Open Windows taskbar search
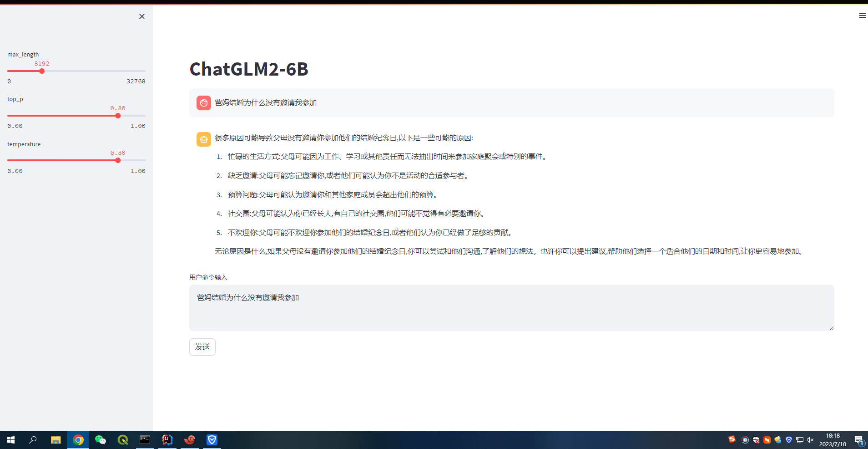The width and height of the screenshot is (868, 449). tap(33, 440)
